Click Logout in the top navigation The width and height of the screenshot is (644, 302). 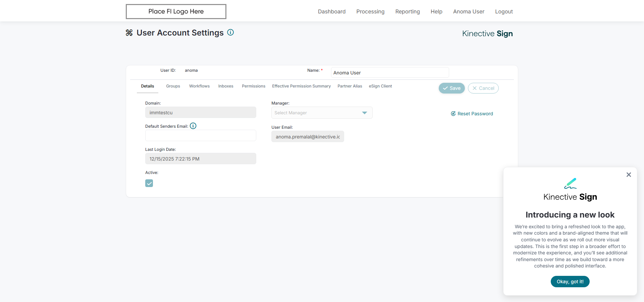point(504,11)
